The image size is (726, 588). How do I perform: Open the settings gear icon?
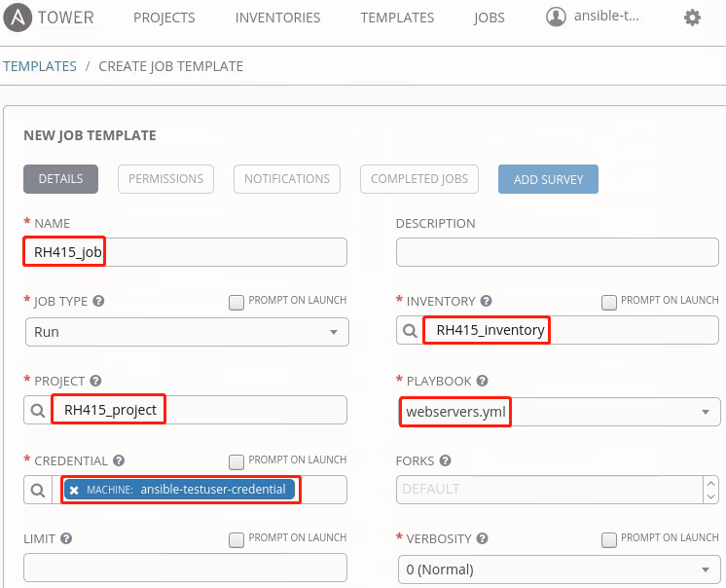click(692, 18)
